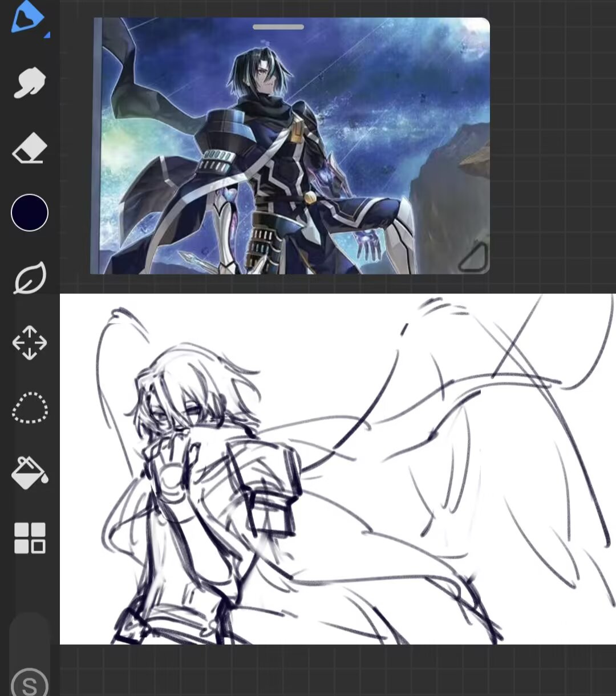
Task: Open the dark navy color swatch
Action: tap(30, 213)
